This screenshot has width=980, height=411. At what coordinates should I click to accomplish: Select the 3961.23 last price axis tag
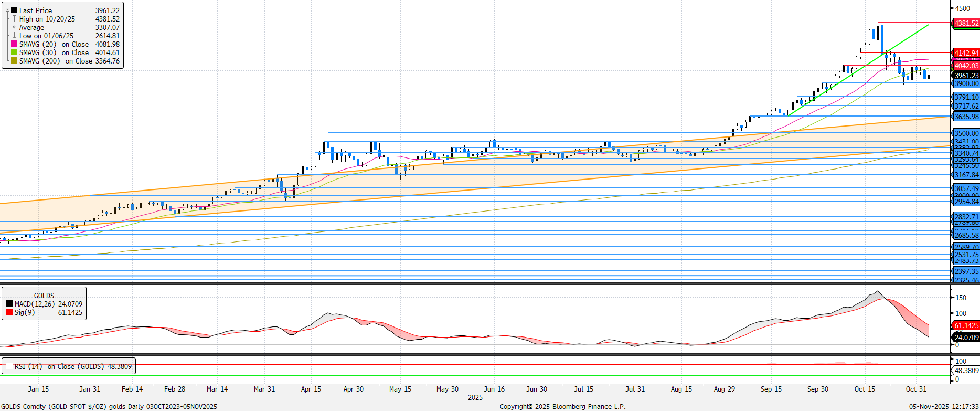966,76
